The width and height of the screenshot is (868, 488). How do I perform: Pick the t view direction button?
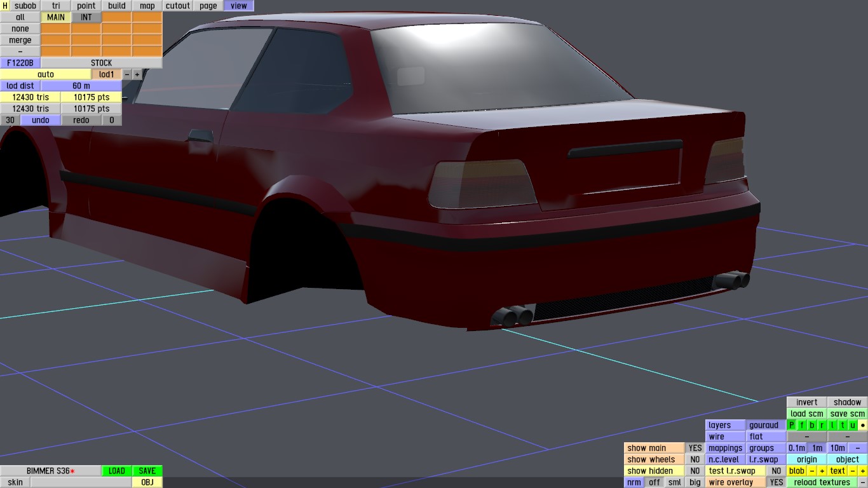pyautogui.click(x=843, y=425)
